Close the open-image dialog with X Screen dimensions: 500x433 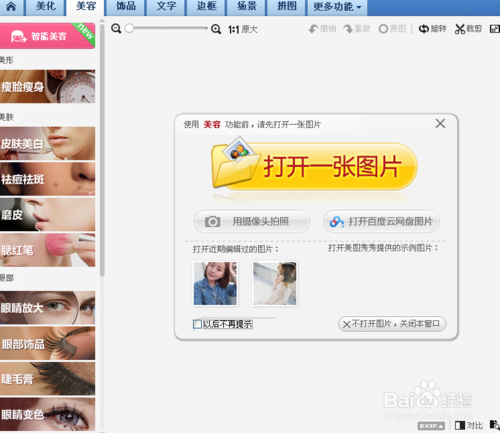[x=440, y=124]
